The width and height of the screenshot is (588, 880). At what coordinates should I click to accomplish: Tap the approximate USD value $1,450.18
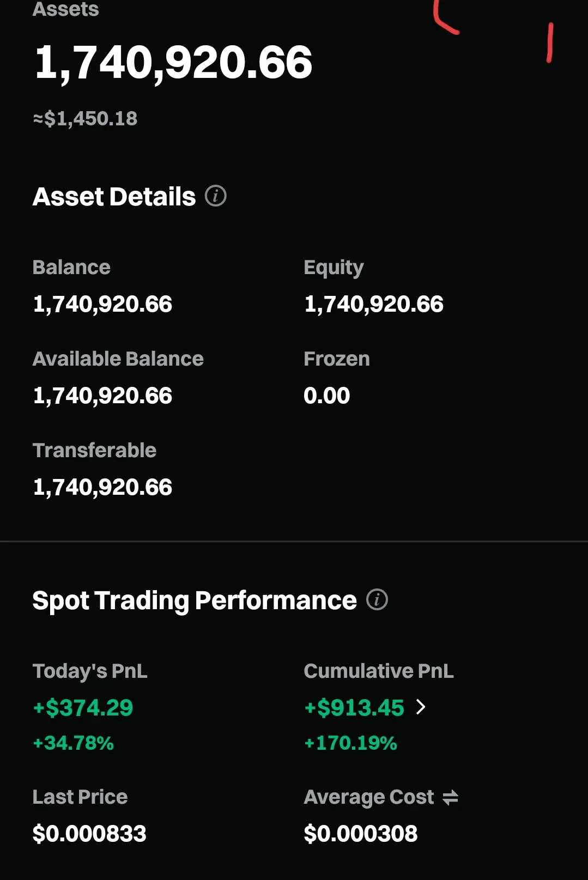pyautogui.click(x=86, y=119)
